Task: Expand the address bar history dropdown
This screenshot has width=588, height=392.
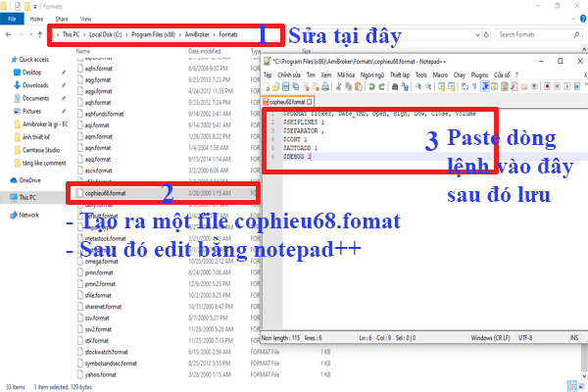Action: coord(478,35)
